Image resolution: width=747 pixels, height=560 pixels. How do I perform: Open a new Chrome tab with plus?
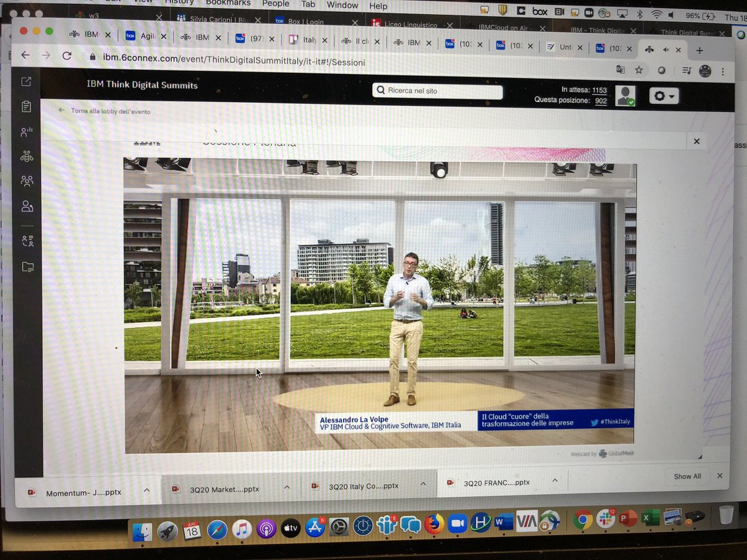700,50
